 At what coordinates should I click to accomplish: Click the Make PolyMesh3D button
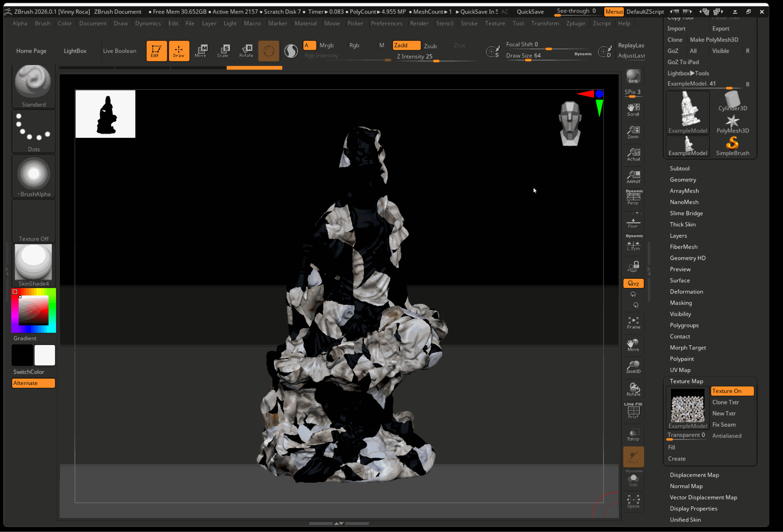[714, 40]
